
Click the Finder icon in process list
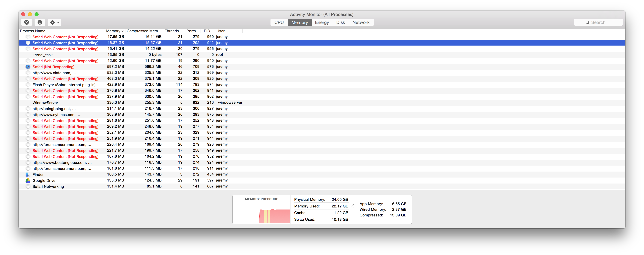28,175
